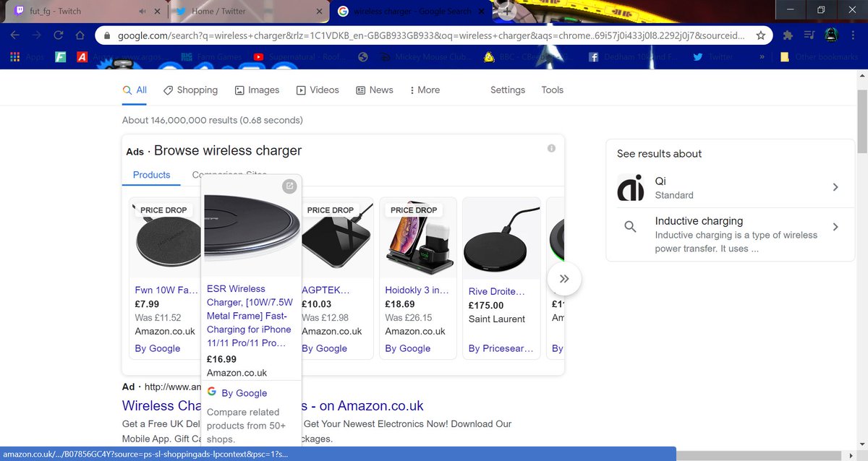Open a new tab with the plus button

507,12
